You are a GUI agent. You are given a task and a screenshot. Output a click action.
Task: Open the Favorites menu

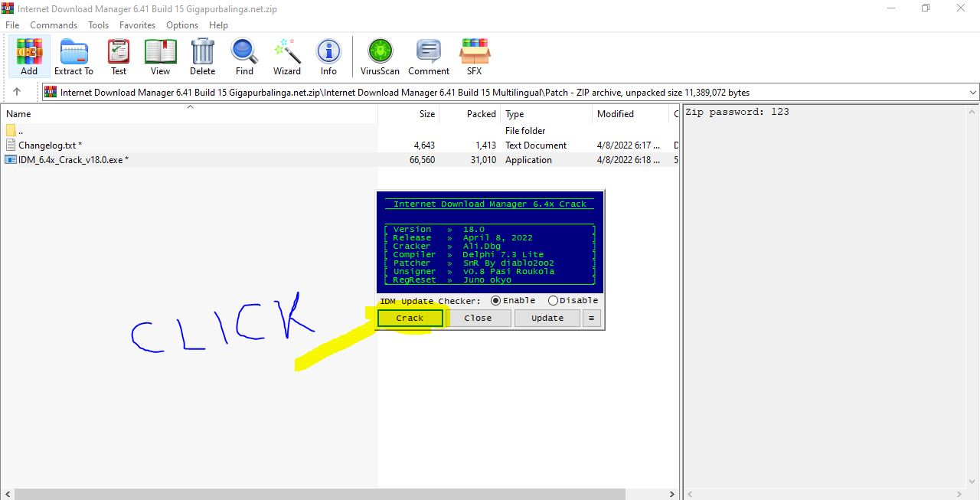point(137,25)
